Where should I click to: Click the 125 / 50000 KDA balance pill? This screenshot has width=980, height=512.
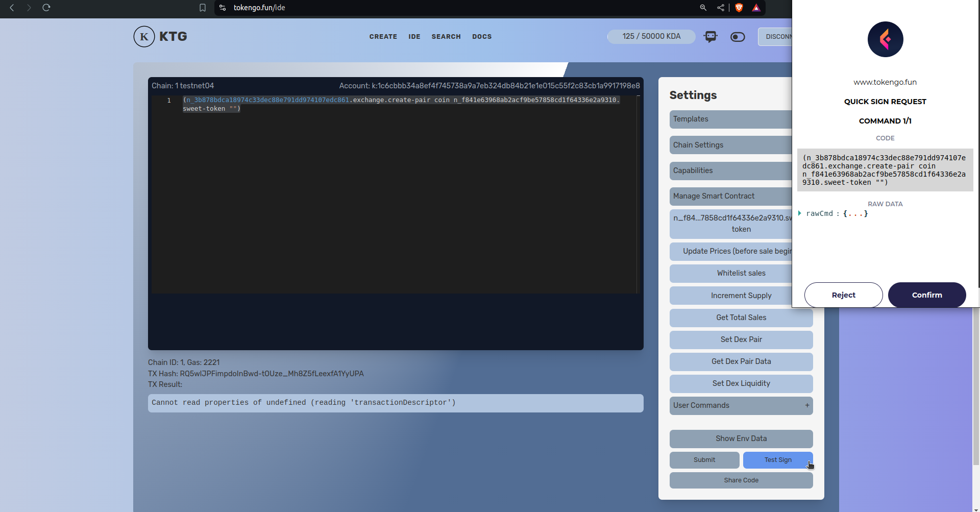coord(651,36)
